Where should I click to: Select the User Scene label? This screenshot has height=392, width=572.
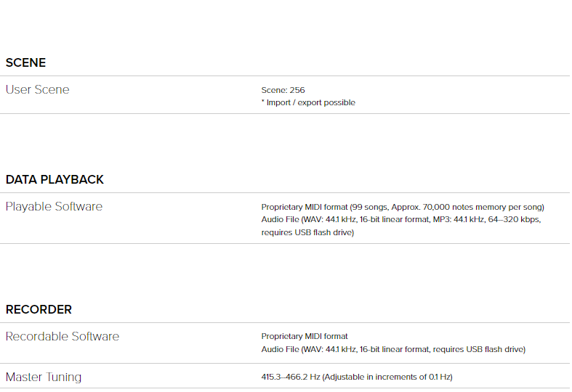tap(38, 90)
